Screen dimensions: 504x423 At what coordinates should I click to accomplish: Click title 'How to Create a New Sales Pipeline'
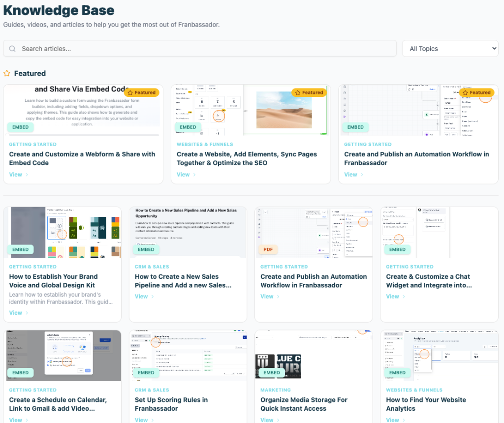coord(183,281)
